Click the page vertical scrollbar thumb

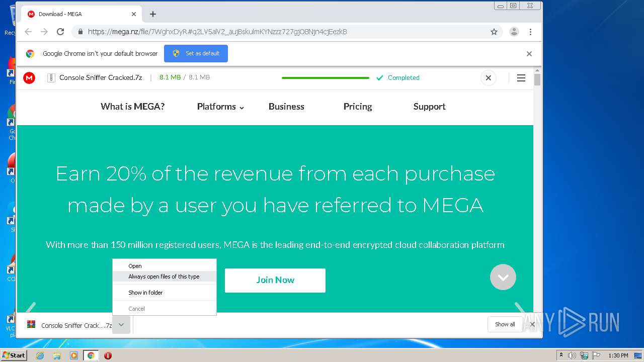click(x=537, y=79)
